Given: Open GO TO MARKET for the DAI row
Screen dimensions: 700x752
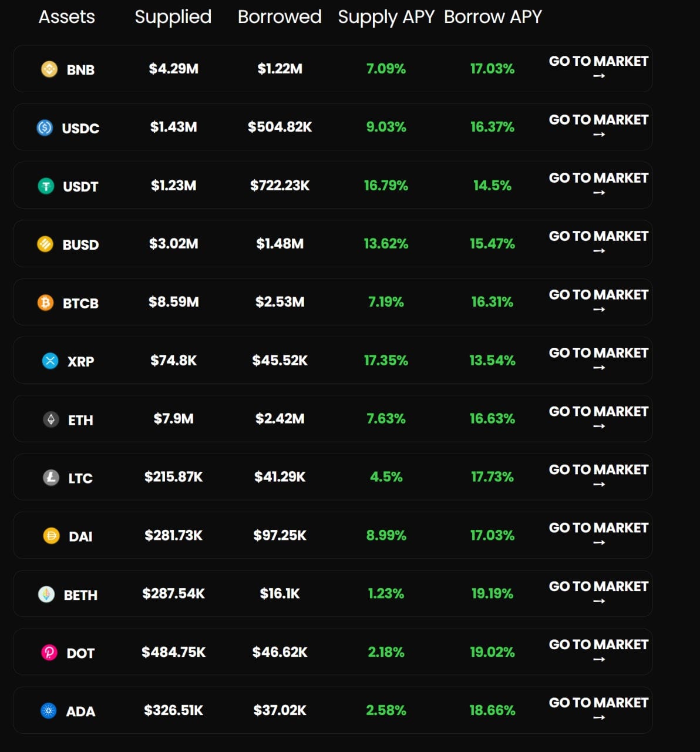Looking at the screenshot, I should tap(598, 534).
